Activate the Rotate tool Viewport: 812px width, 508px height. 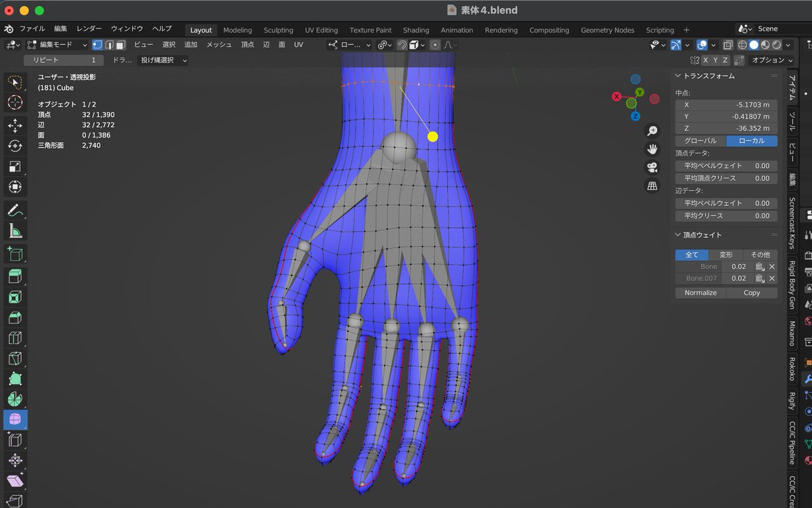click(x=15, y=146)
